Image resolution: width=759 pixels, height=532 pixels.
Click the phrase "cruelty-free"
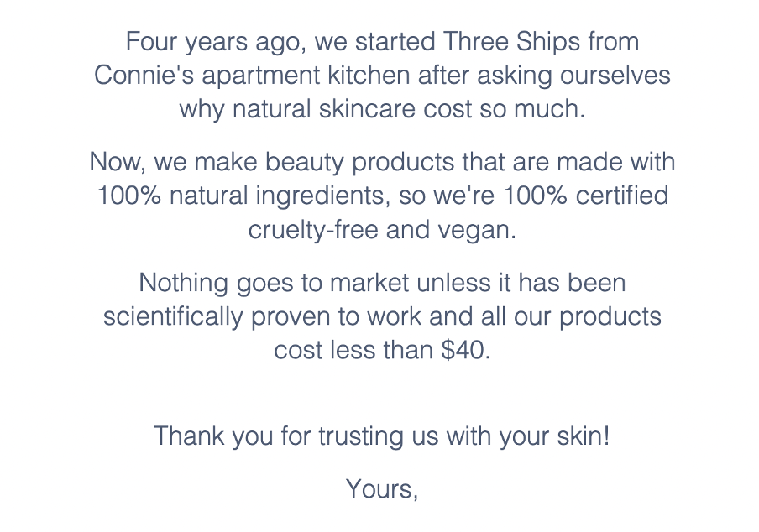(x=313, y=229)
